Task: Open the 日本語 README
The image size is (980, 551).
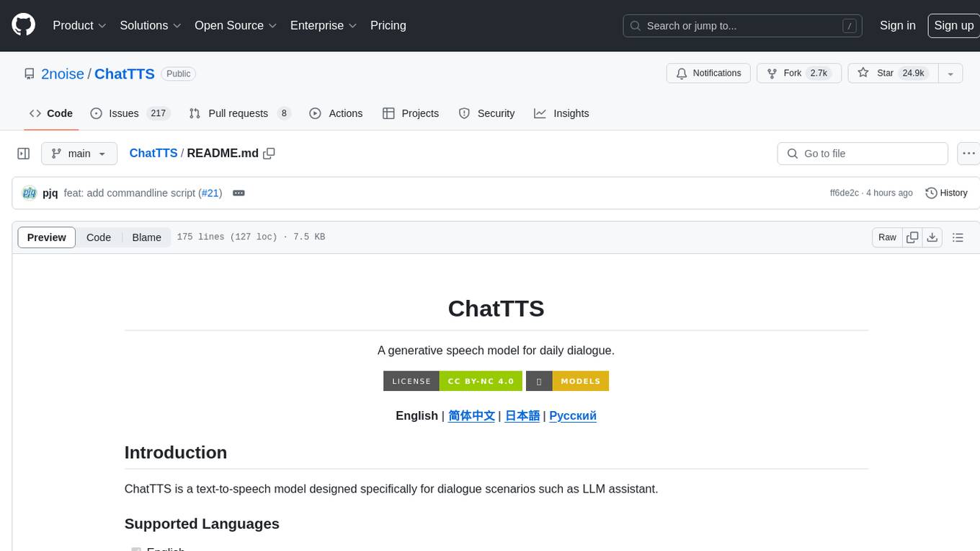Action: 522,415
